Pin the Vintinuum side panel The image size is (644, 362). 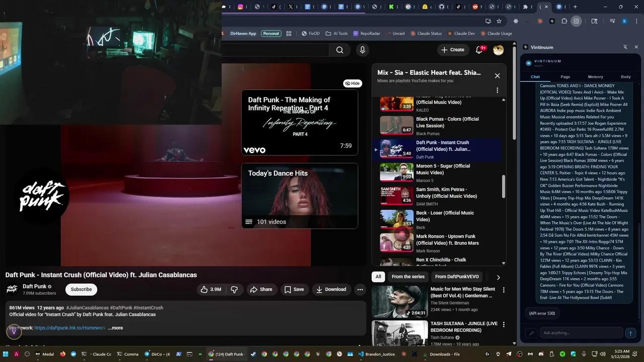625,47
